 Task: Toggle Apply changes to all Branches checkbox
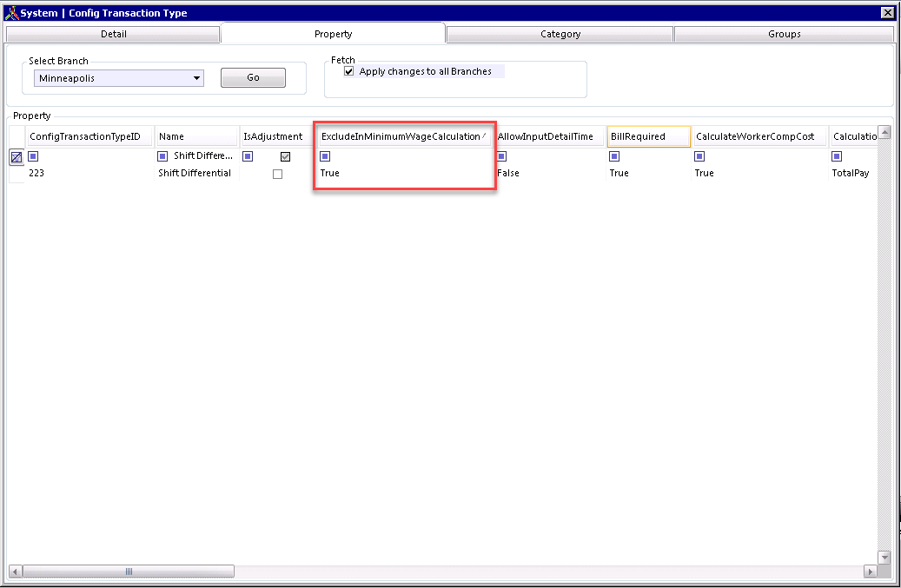348,71
